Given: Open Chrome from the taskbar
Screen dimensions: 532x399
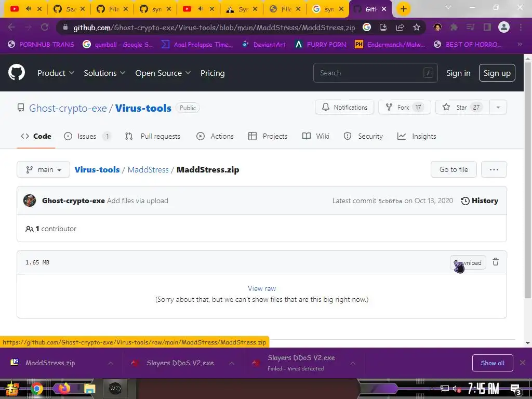Looking at the screenshot, I should click(37, 389).
